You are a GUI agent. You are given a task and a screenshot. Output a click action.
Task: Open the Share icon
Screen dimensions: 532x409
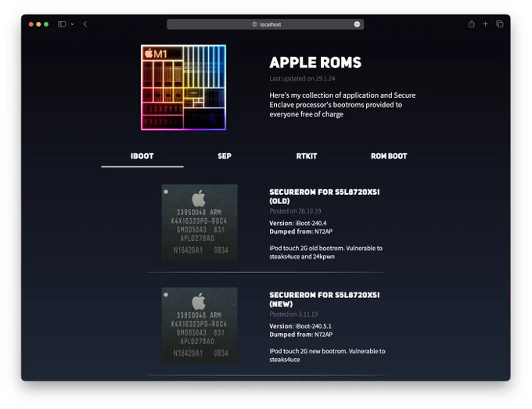[x=471, y=24]
